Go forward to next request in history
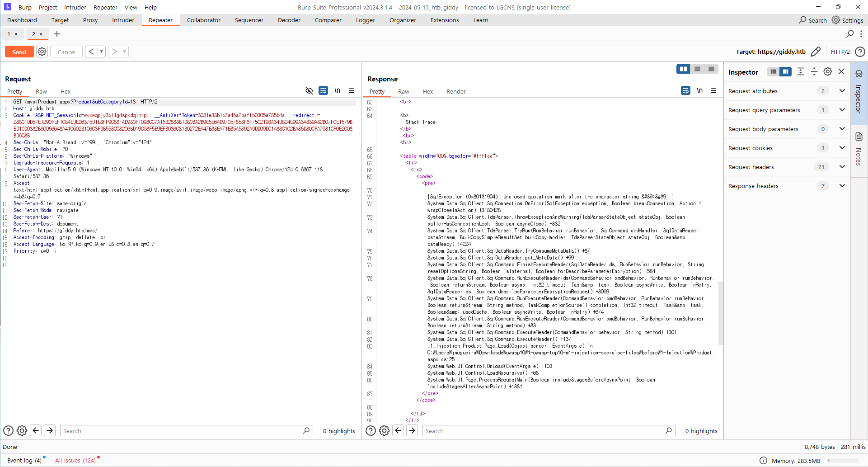The image size is (868, 467). pyautogui.click(x=114, y=52)
